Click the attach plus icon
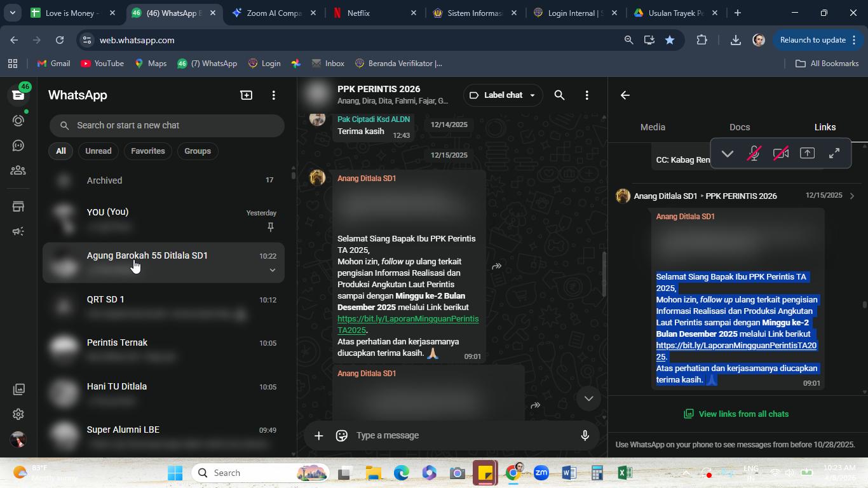Viewport: 868px width, 488px height. 319,435
